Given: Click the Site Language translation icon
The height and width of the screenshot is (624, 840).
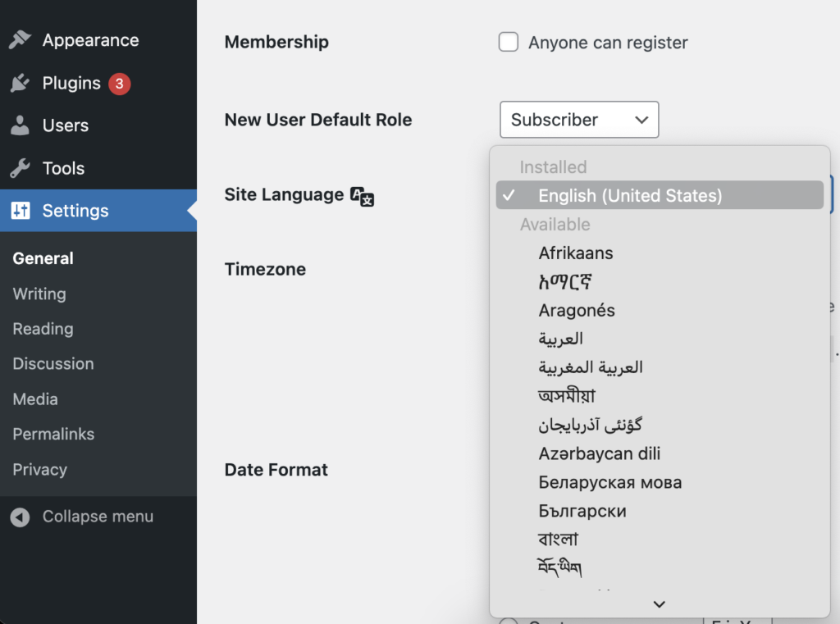Looking at the screenshot, I should (362, 196).
